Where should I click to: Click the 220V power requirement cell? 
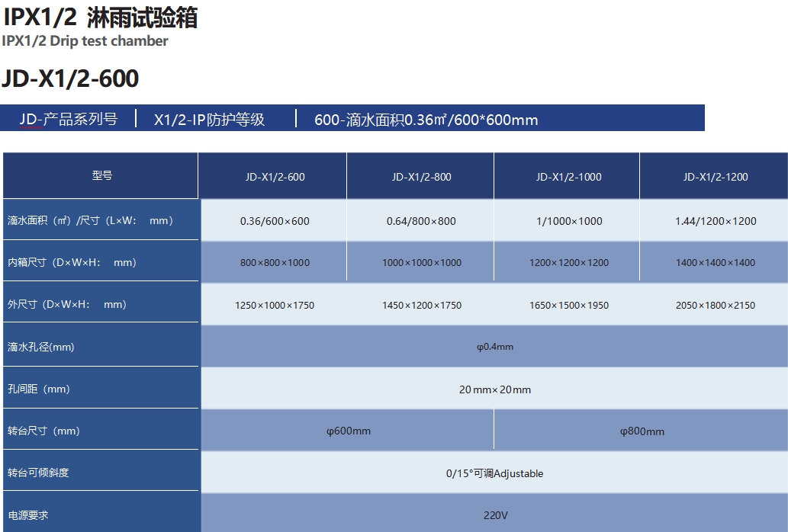tap(494, 515)
